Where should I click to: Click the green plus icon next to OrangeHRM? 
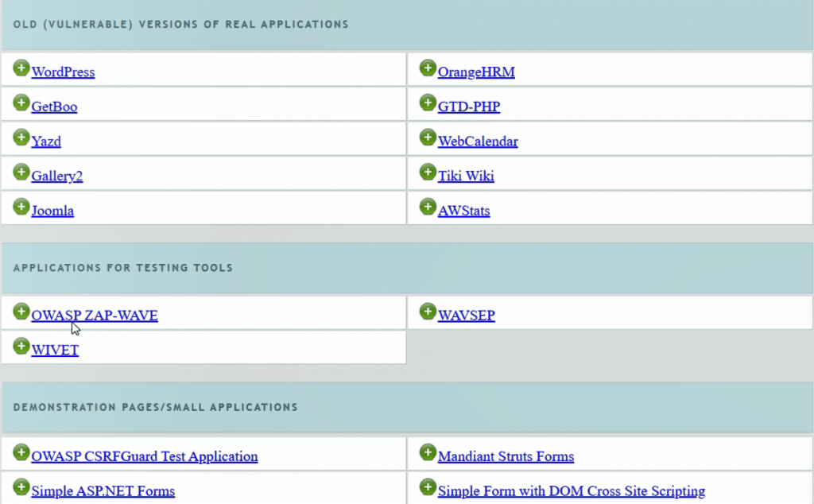(x=428, y=67)
